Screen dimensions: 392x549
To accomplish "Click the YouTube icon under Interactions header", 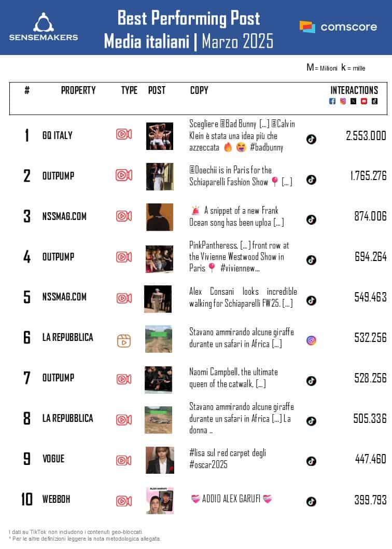I will point(364,101).
